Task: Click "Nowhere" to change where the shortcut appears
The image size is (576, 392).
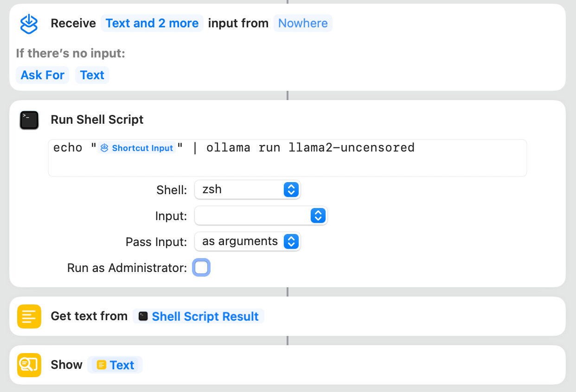Action: pos(303,23)
